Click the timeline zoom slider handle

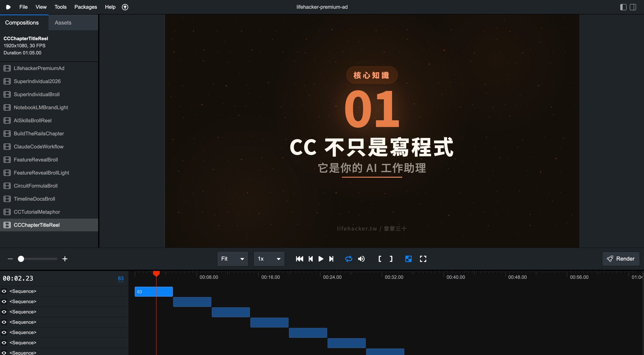21,259
